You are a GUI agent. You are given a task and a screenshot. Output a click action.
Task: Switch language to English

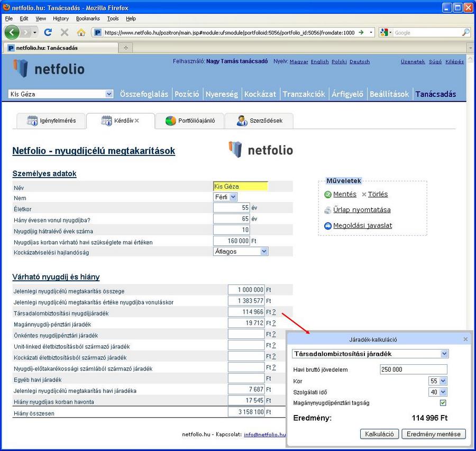click(x=319, y=62)
